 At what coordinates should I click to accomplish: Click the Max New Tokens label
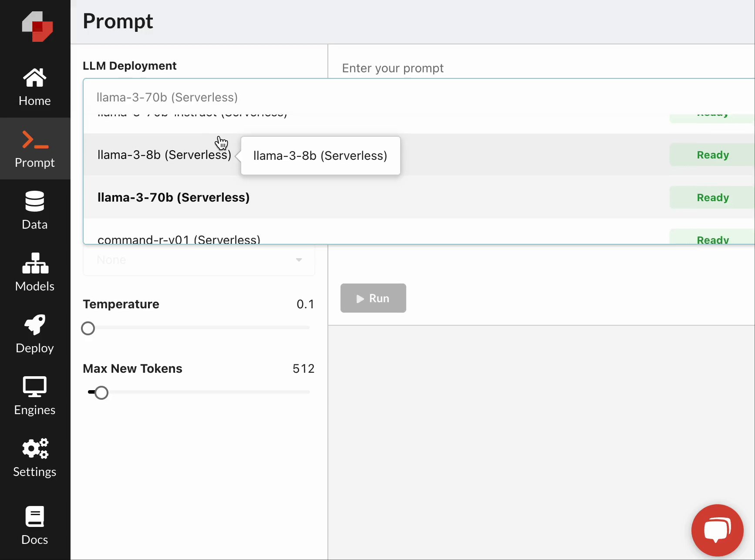click(132, 368)
